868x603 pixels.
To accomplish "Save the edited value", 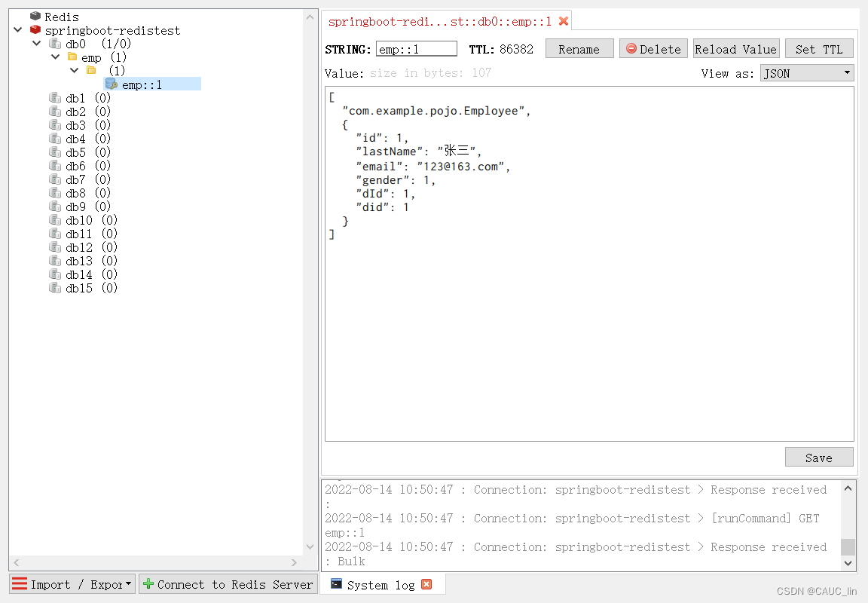I will [819, 458].
